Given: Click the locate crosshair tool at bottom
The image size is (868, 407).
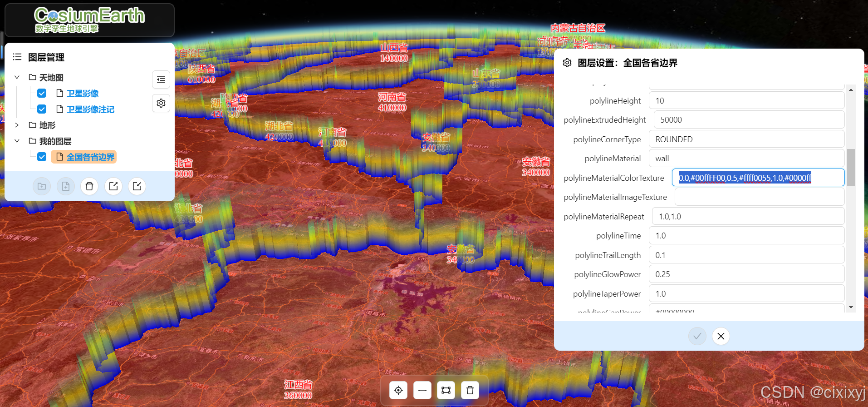Looking at the screenshot, I should click(398, 390).
